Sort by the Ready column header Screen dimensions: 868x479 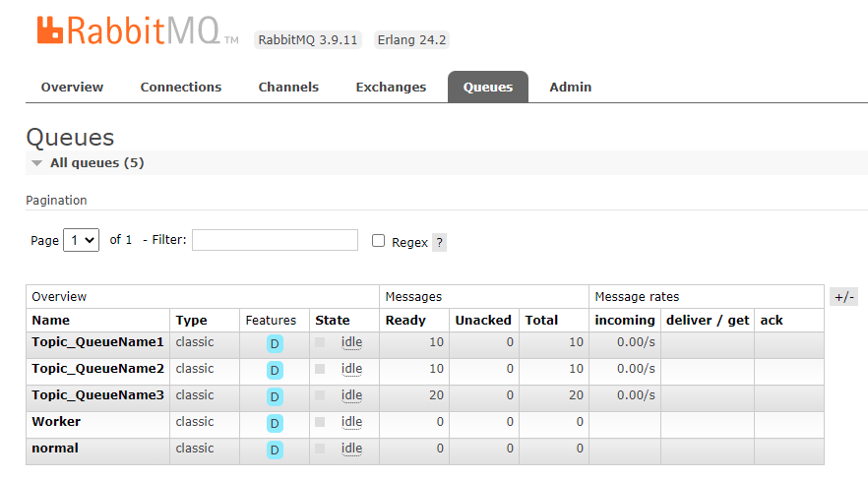tap(405, 321)
